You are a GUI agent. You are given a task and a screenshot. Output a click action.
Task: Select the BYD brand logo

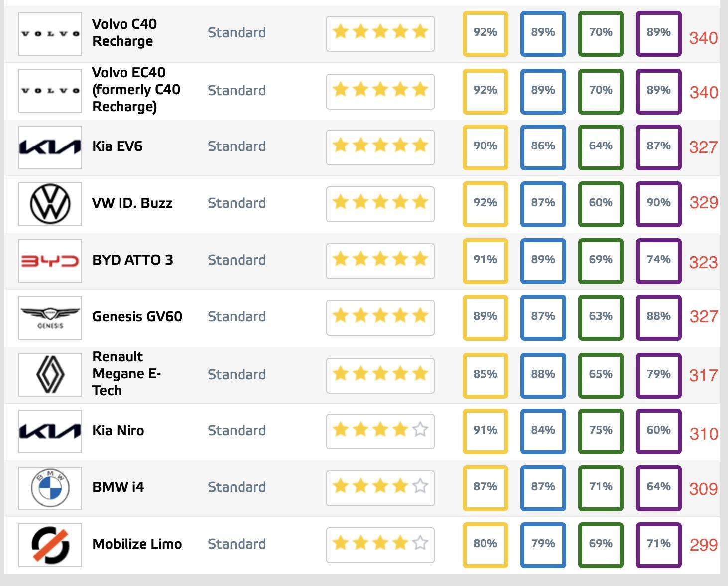click(x=50, y=261)
